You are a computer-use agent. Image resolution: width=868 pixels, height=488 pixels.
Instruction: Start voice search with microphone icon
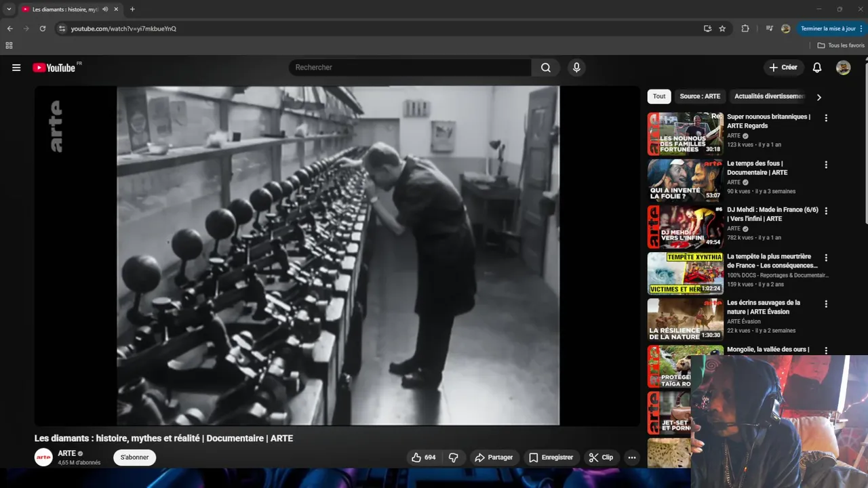[576, 68]
